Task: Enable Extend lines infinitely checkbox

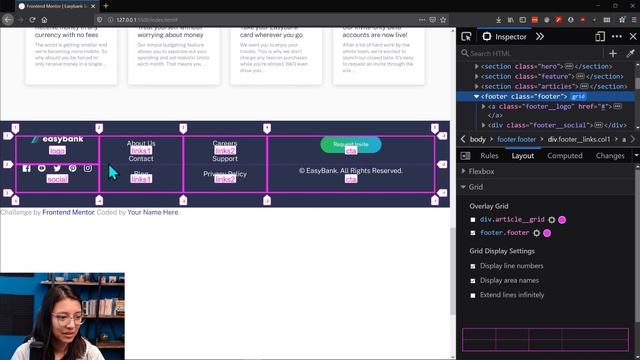Action: (x=473, y=295)
